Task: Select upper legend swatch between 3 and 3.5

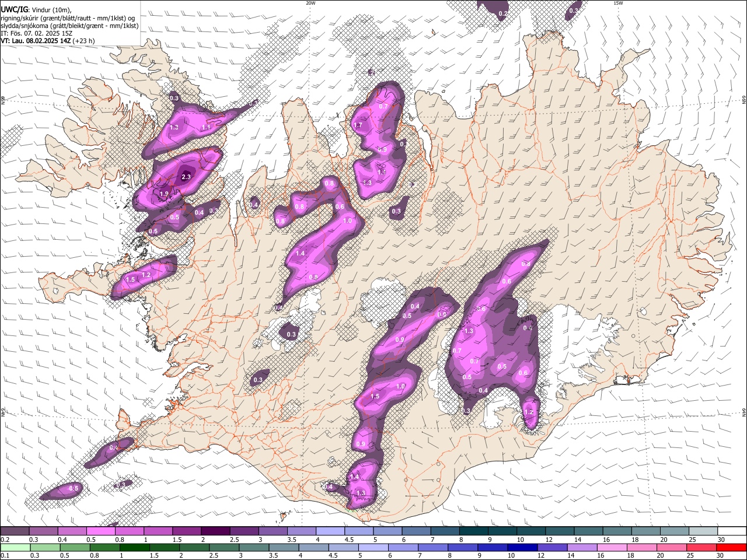Action: [x=273, y=531]
